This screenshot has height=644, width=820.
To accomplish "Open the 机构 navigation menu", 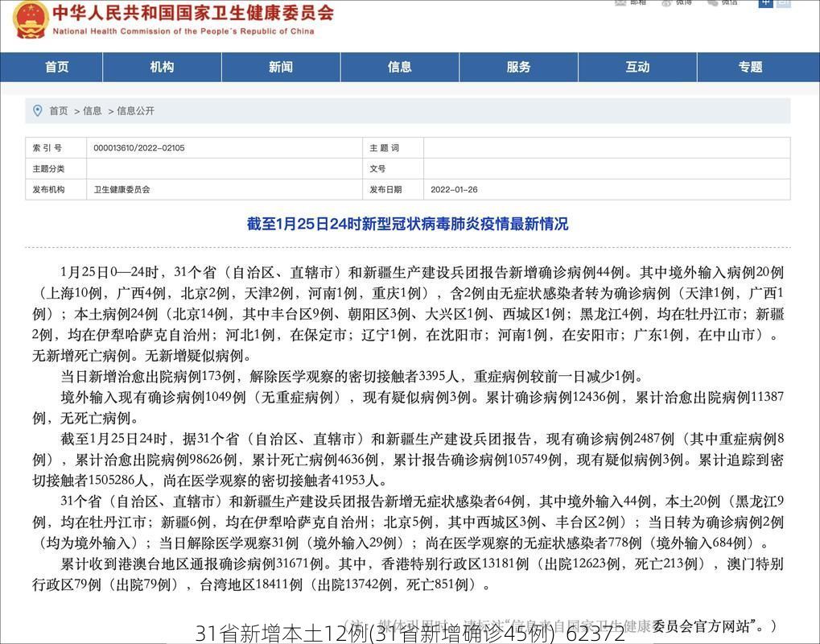I will tap(161, 67).
